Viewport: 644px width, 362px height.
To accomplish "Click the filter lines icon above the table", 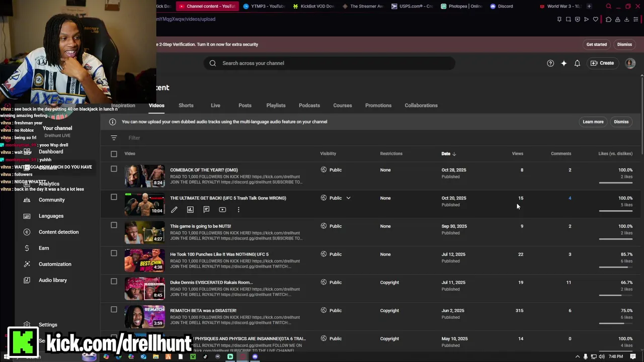I will (114, 138).
